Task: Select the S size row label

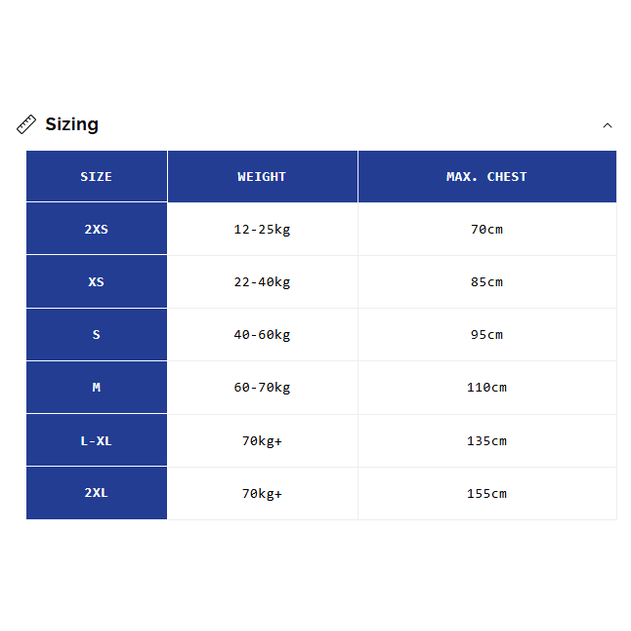Action: tap(96, 335)
